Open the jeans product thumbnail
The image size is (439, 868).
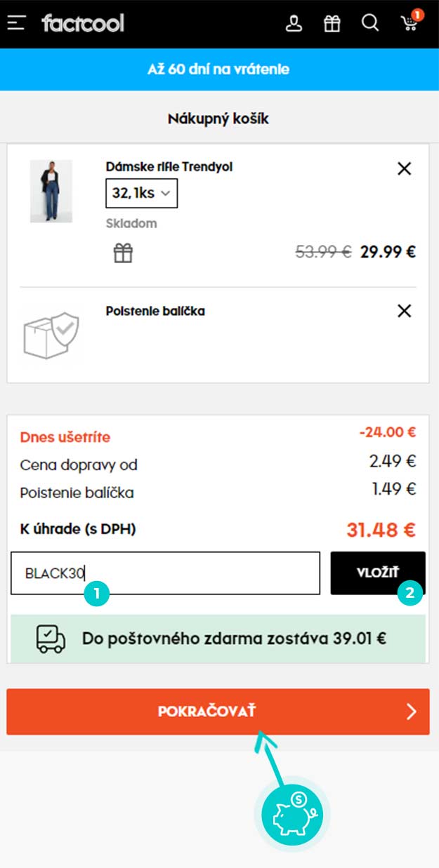[x=51, y=191]
